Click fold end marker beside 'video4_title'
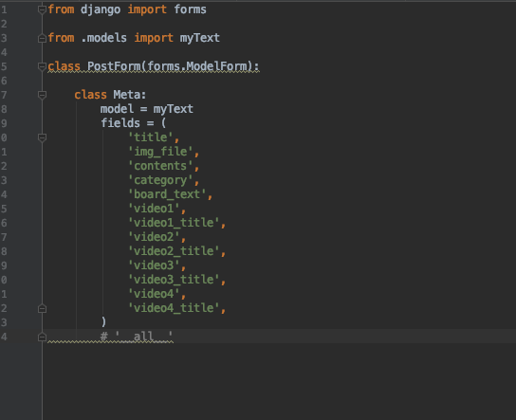Screen dimensions: 516x420 pos(42,308)
